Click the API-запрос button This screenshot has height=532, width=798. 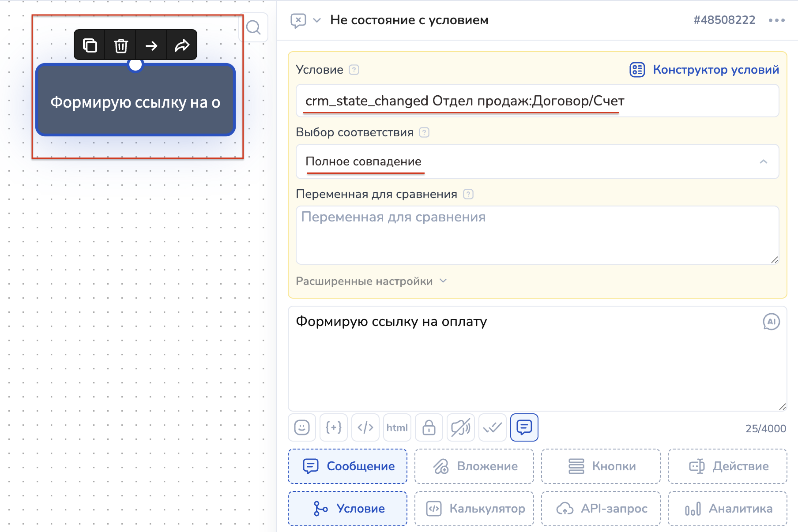(x=601, y=509)
